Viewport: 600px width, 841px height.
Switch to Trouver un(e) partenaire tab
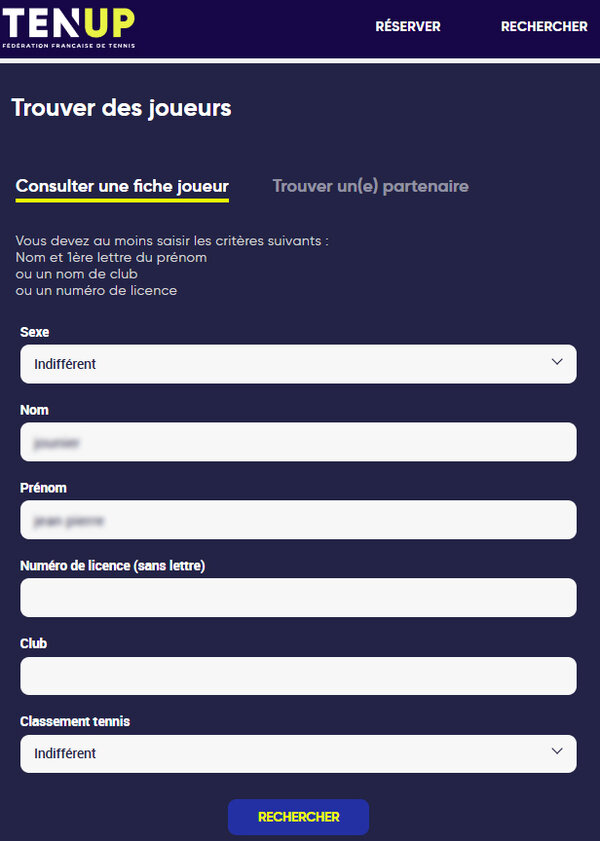click(370, 186)
